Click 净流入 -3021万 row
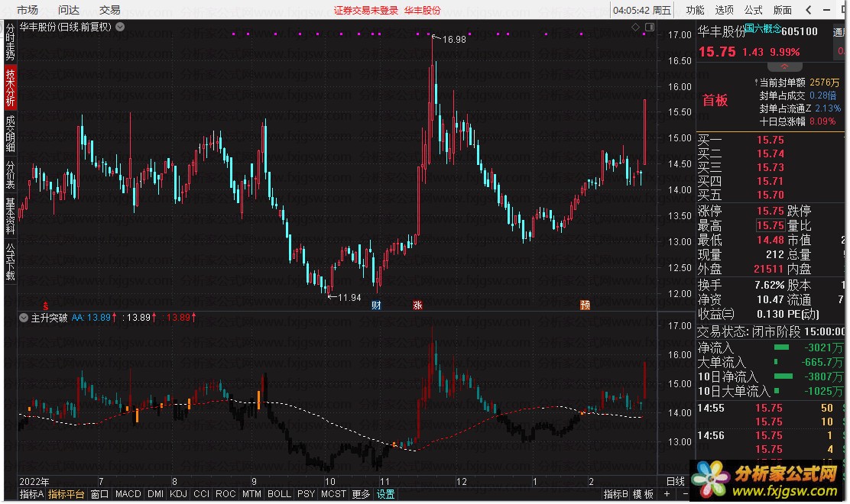Image resolution: width=850 pixels, height=504 pixels. 771,347
